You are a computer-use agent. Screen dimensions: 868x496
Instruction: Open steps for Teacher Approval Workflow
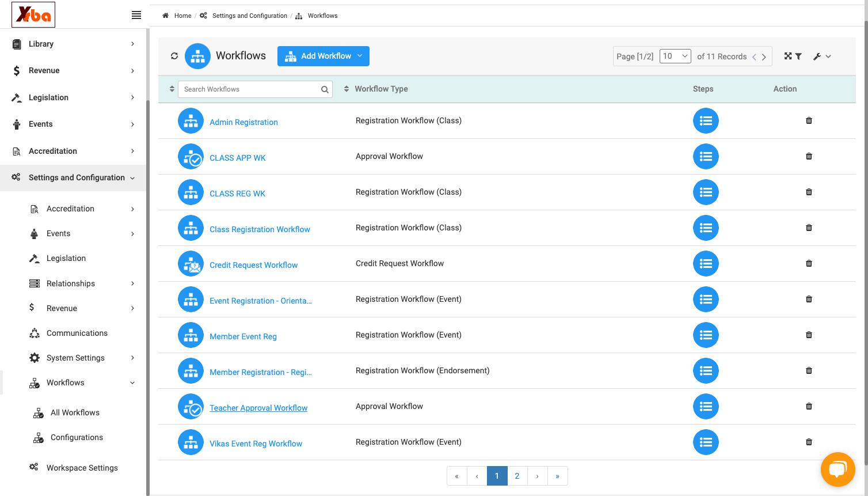tap(706, 407)
